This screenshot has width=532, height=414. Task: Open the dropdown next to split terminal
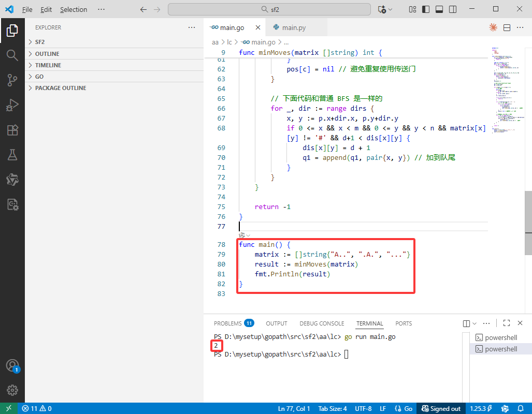coord(475,323)
